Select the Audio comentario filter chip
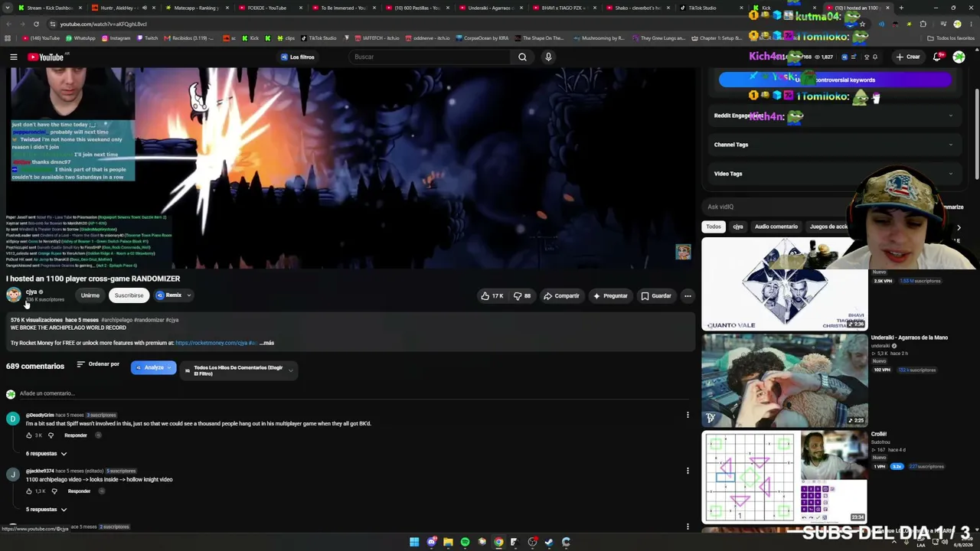Screen dimensions: 980x551 pos(776,227)
